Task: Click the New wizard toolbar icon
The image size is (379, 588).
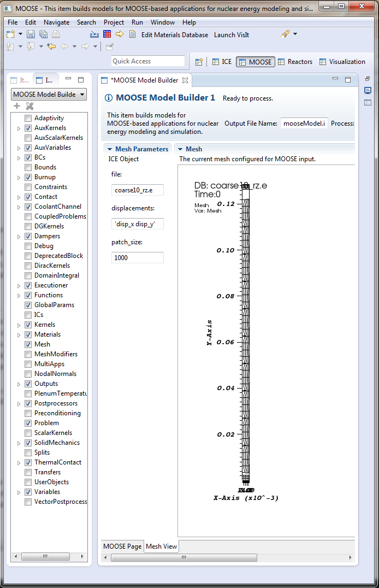Action: (x=10, y=34)
